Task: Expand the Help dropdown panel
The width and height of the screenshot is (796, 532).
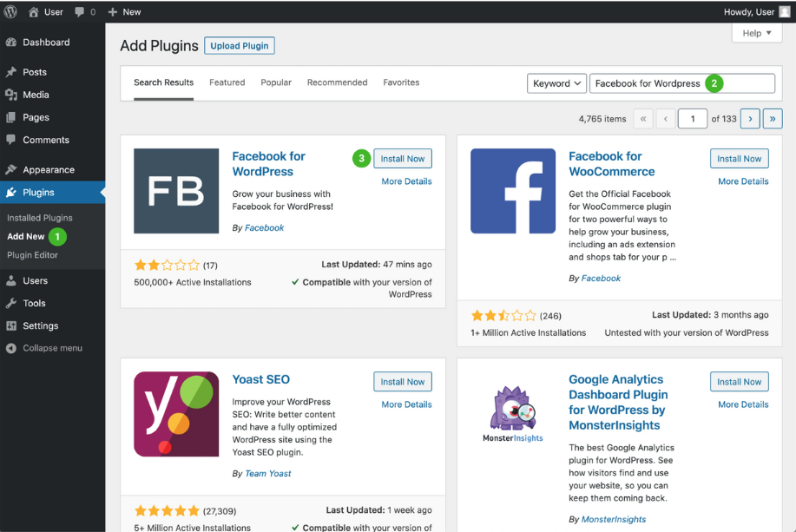Action: (x=756, y=33)
